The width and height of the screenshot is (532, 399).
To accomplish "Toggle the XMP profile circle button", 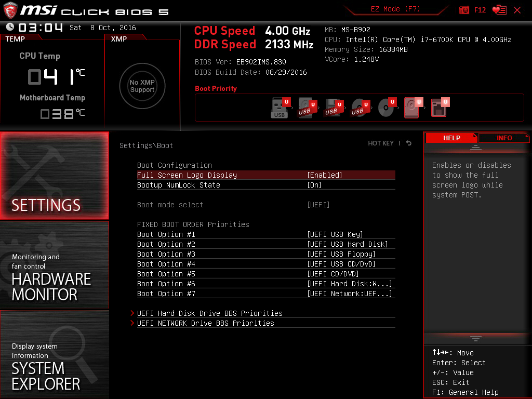I will point(142,86).
